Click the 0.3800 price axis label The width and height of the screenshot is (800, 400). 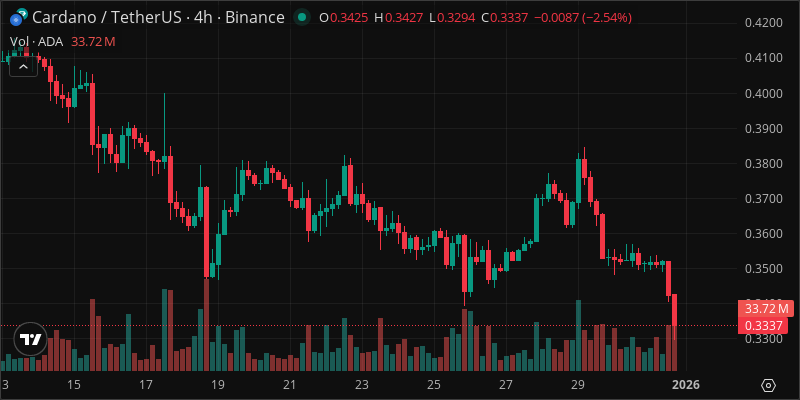pos(762,164)
